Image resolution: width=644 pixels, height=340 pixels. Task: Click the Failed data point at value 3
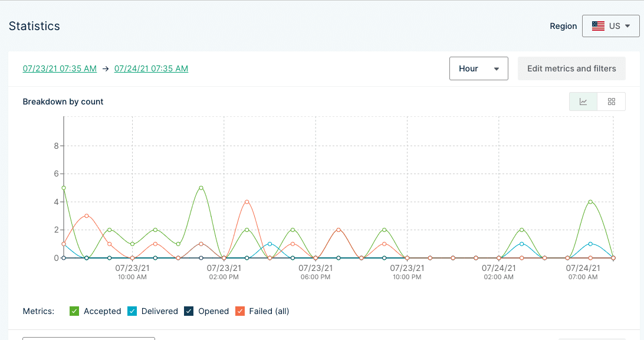point(87,216)
